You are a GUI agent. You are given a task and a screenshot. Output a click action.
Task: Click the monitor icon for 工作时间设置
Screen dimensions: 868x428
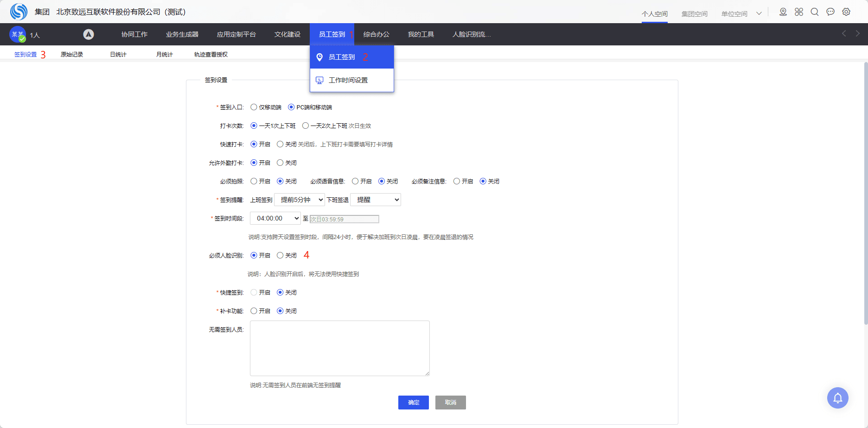coord(319,80)
